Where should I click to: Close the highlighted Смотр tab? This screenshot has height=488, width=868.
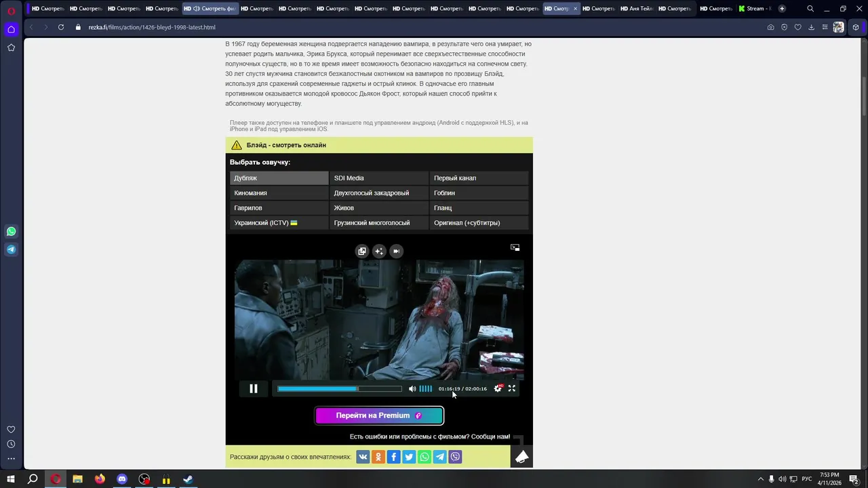click(x=575, y=9)
